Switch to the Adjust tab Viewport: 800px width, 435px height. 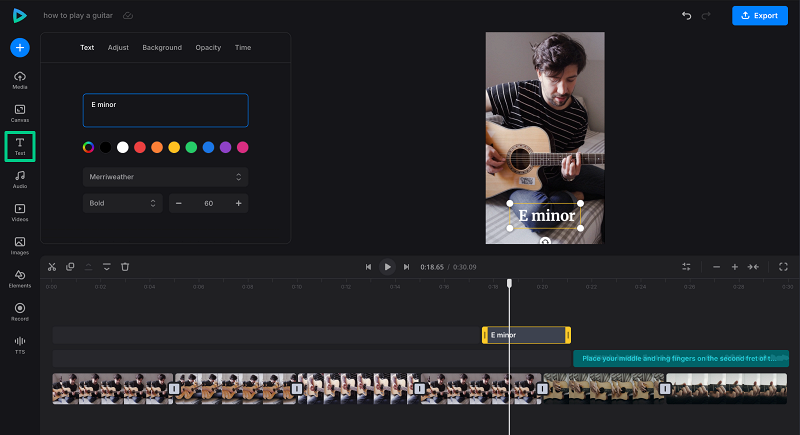(118, 47)
